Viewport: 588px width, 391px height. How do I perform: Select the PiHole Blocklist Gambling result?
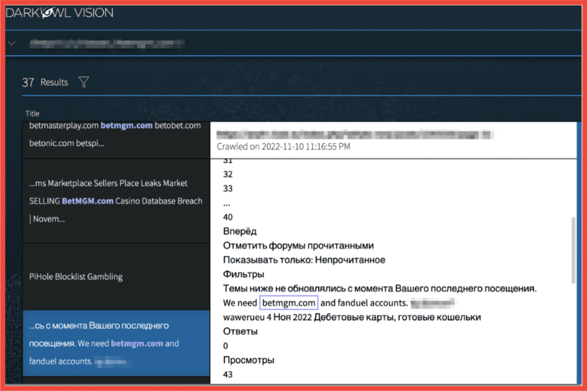[x=116, y=276]
